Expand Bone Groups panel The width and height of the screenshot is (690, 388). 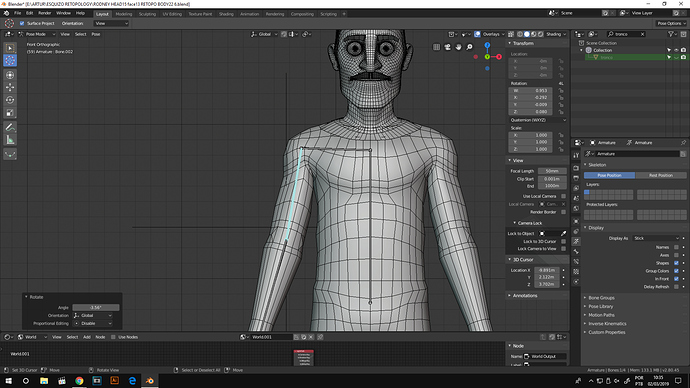pos(601,298)
